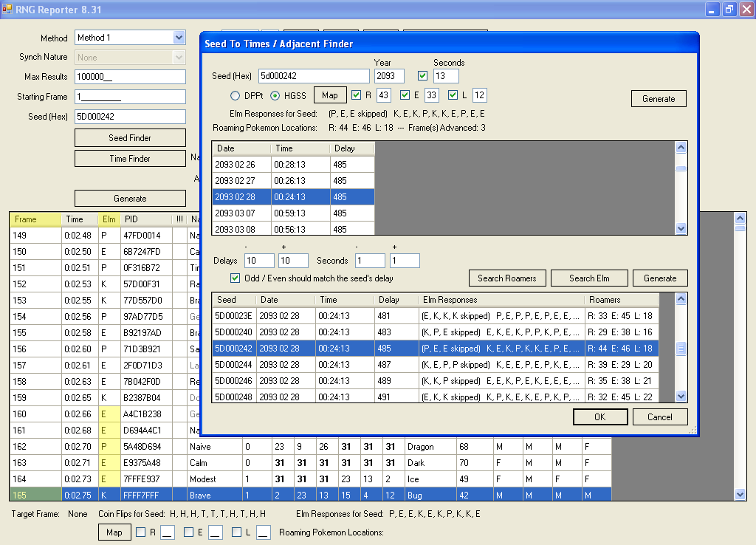Click the Map button beside HGSS
This screenshot has width=756, height=545.
point(329,95)
